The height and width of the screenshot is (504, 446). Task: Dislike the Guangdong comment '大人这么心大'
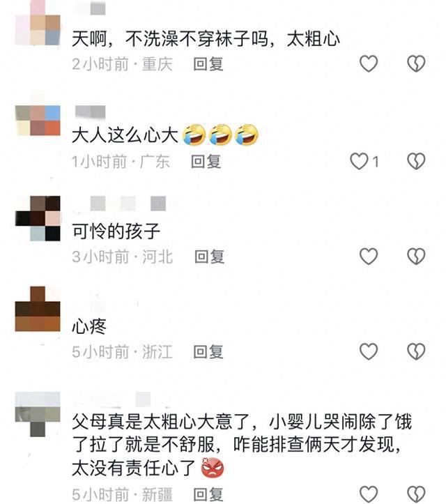coord(416,161)
